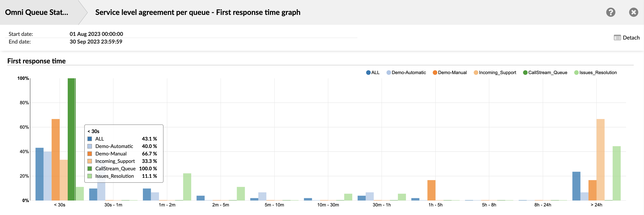Click the Incoming_Support bar in > 24h
The width and height of the screenshot is (644, 215).
pyautogui.click(x=600, y=160)
